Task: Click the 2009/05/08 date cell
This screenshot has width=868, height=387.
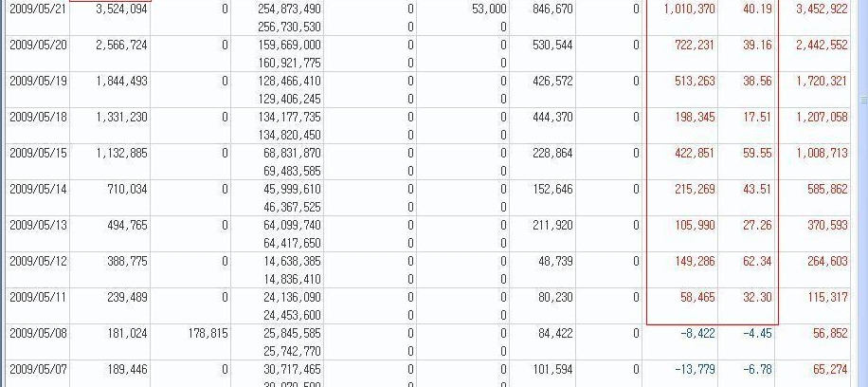Action: click(38, 333)
